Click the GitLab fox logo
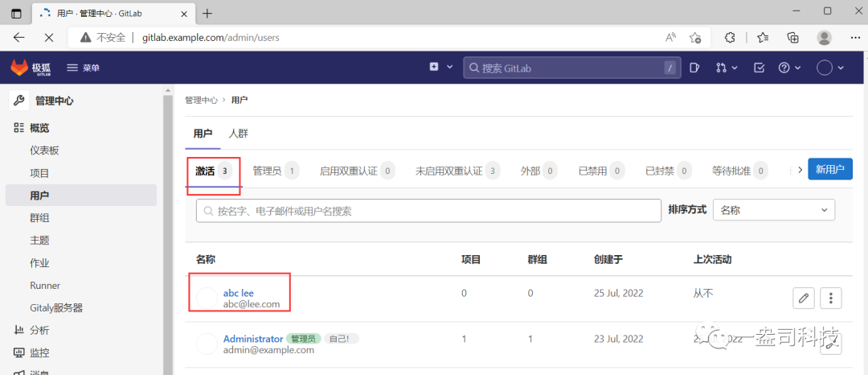Image resolution: width=868 pixels, height=375 pixels. coord(20,68)
